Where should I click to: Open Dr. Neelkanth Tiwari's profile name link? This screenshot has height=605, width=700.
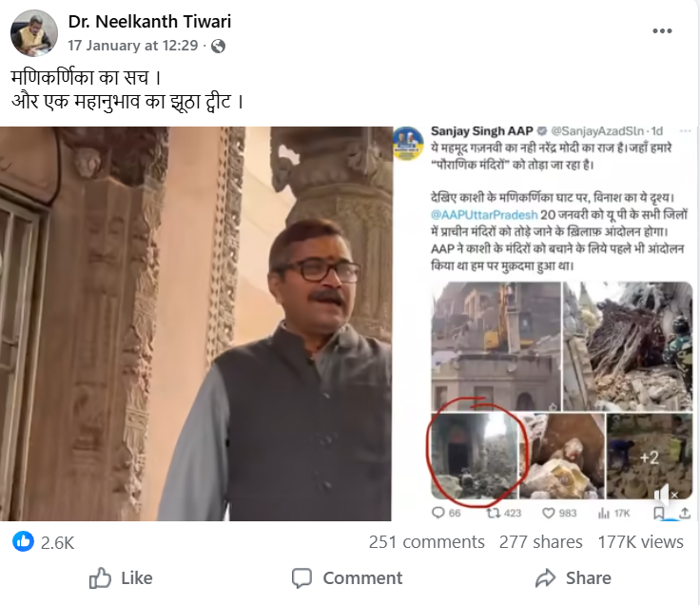[x=149, y=22]
